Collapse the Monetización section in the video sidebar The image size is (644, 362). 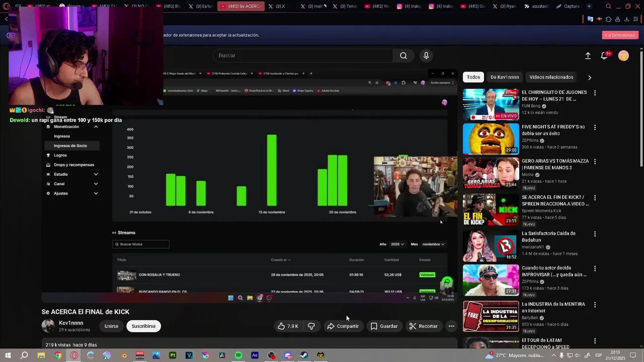click(96, 127)
